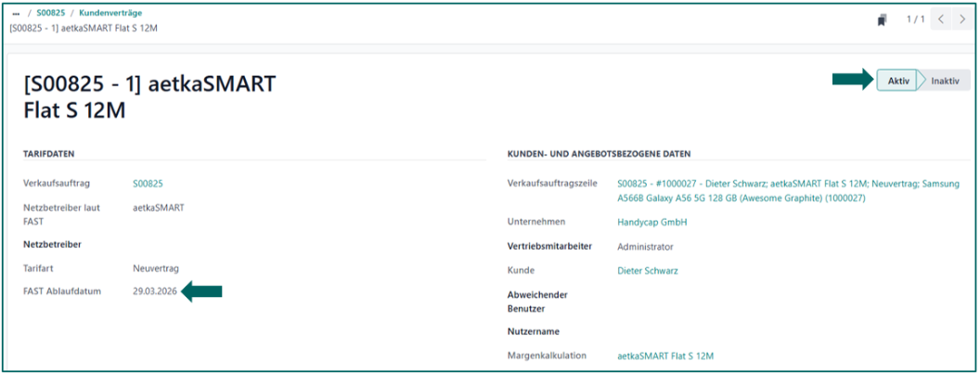Open the breadcrumb ellipsis menu
The width and height of the screenshot is (980, 374).
(x=16, y=13)
